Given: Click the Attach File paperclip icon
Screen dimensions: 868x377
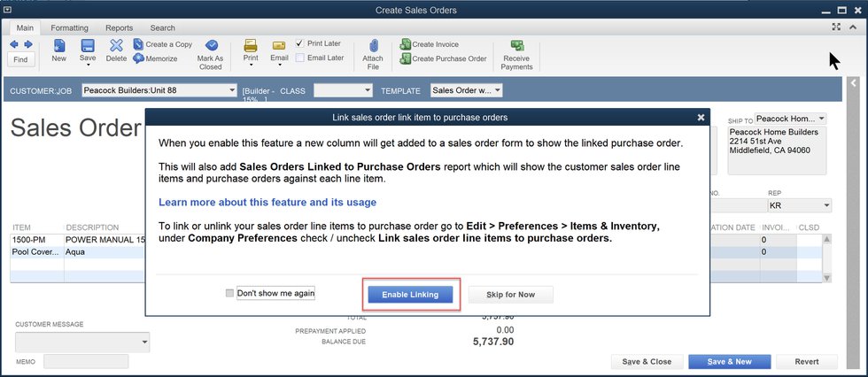Looking at the screenshot, I should coord(373,46).
